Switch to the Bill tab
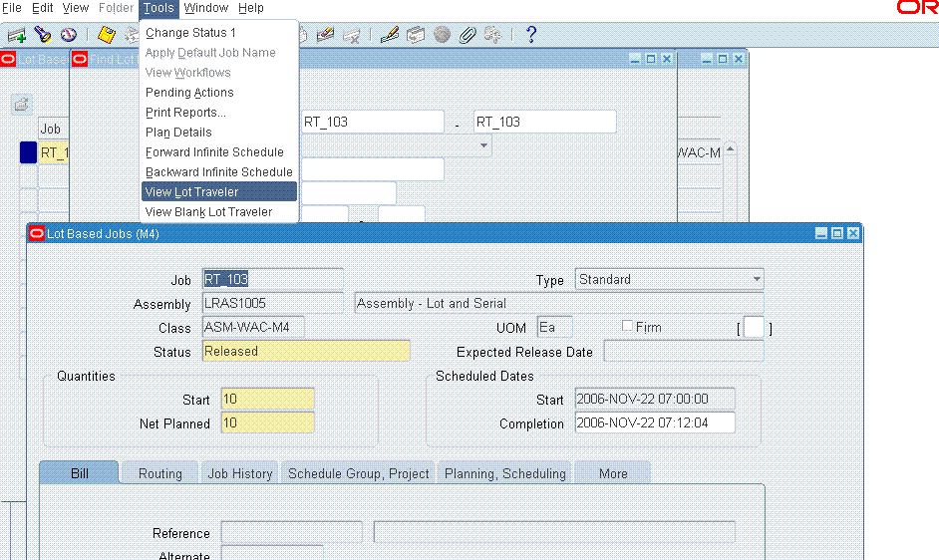Viewport: 939px width, 560px height. tap(79, 473)
